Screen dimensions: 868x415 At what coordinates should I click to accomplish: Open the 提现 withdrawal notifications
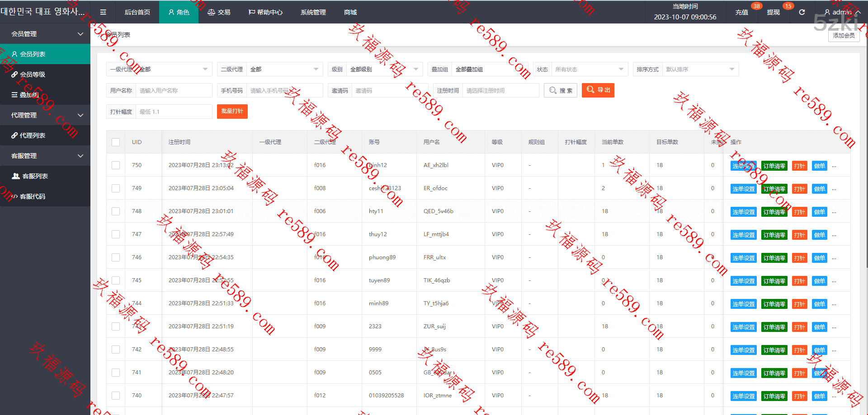pos(773,12)
